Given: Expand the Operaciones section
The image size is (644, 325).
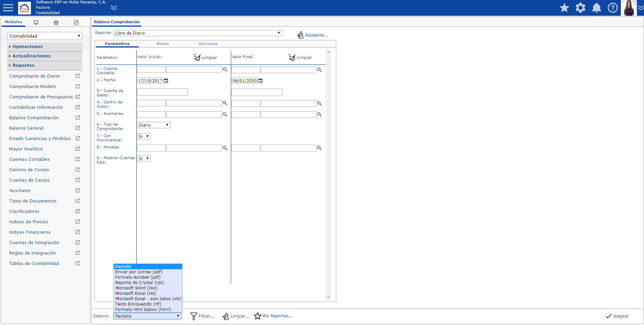Looking at the screenshot, I should pyautogui.click(x=28, y=47).
